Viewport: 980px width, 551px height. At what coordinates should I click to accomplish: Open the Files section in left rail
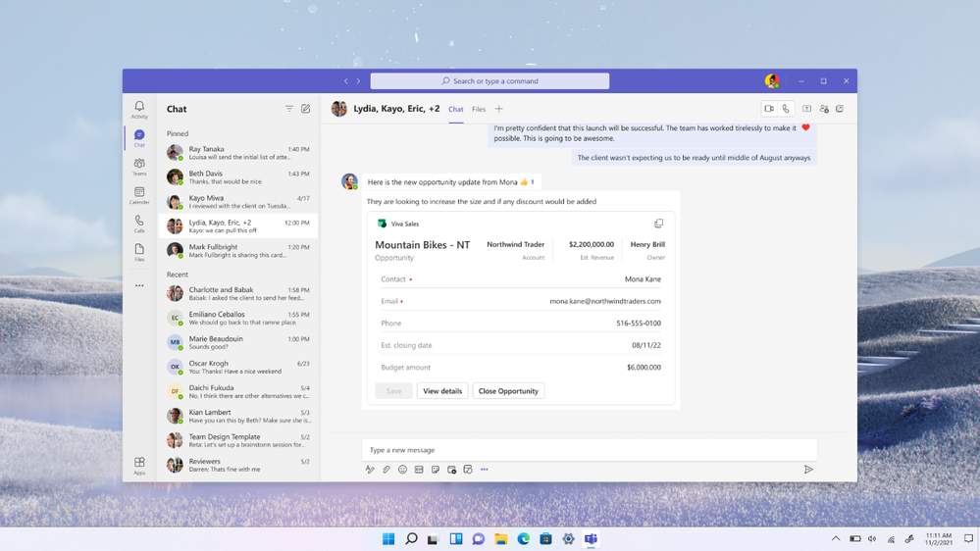(x=139, y=252)
